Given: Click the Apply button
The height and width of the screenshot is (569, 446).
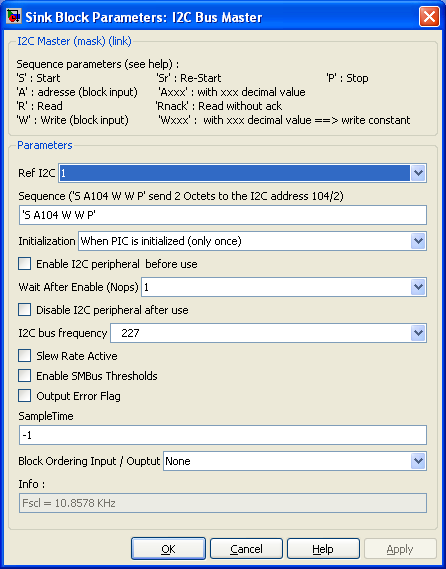Looking at the screenshot, I should (400, 549).
